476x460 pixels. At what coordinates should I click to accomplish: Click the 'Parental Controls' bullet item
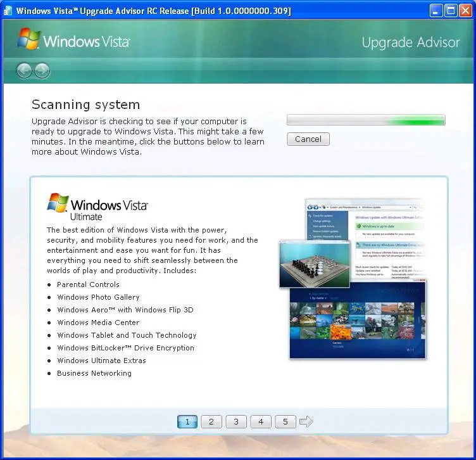pyautogui.click(x=88, y=284)
